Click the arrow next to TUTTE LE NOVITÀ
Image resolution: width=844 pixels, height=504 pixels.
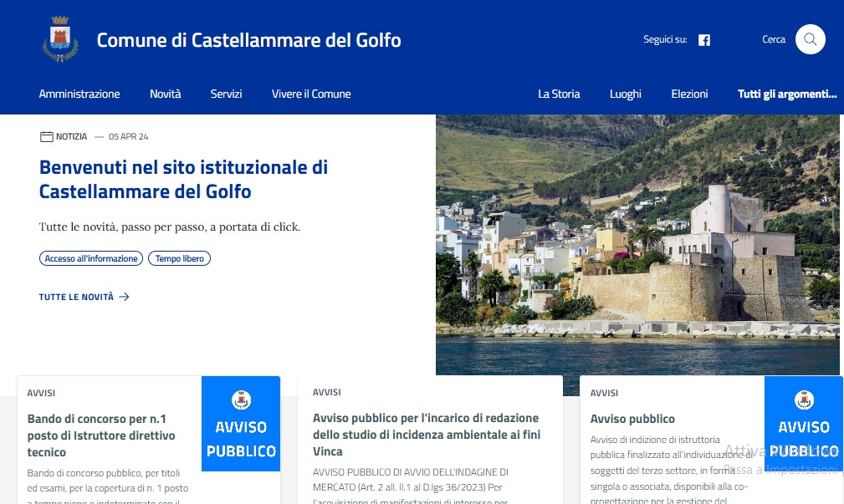click(122, 297)
